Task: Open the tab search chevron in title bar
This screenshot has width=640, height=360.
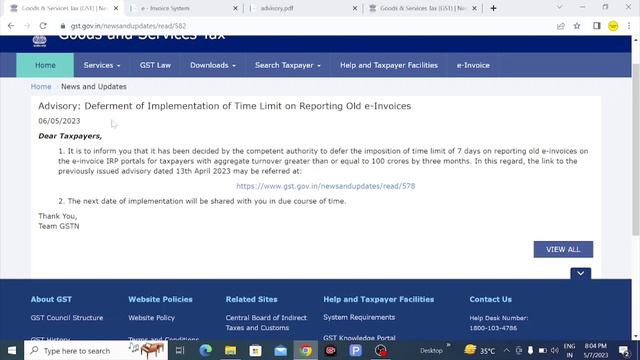Action: pos(559,7)
